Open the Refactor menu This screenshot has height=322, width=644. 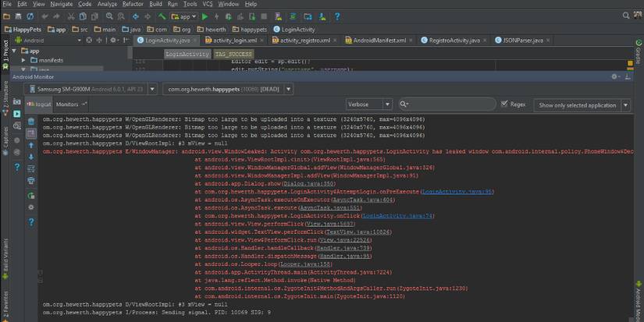[x=133, y=4]
